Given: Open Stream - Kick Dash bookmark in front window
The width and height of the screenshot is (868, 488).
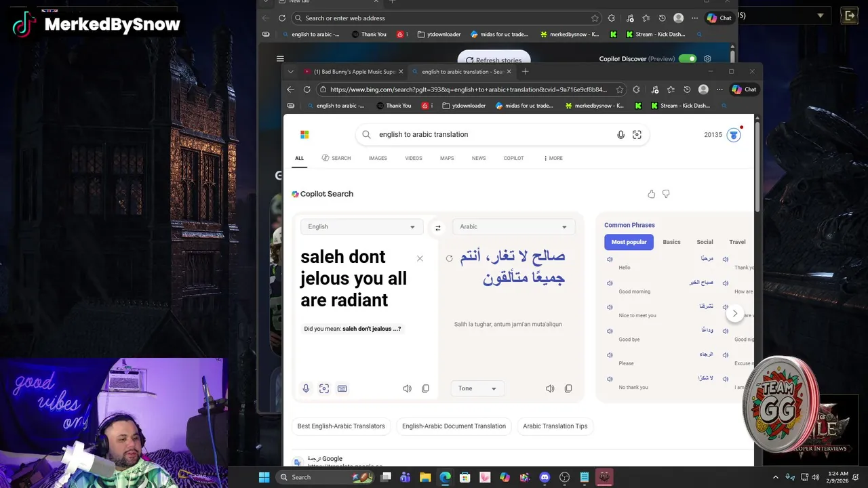Looking at the screenshot, I should 680,106.
